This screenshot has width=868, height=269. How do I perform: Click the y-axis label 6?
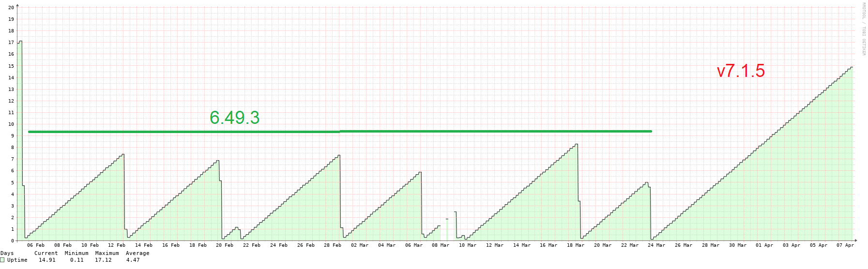13,171
